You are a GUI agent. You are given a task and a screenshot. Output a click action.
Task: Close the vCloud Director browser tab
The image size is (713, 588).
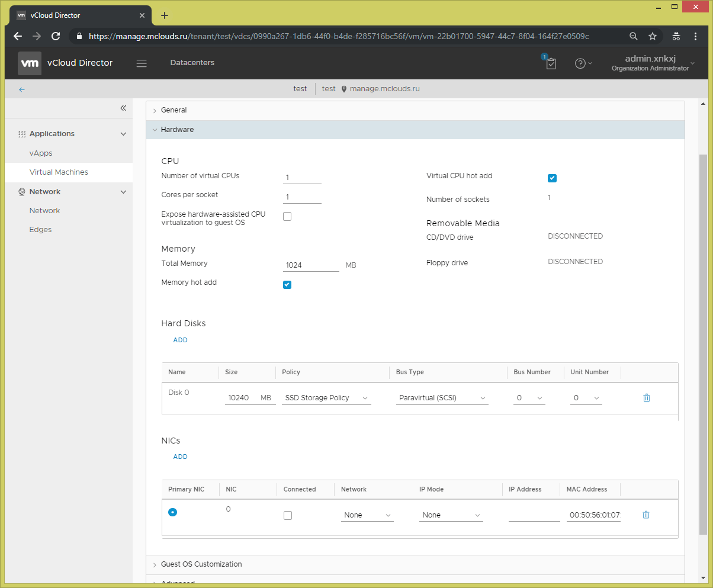(x=142, y=15)
